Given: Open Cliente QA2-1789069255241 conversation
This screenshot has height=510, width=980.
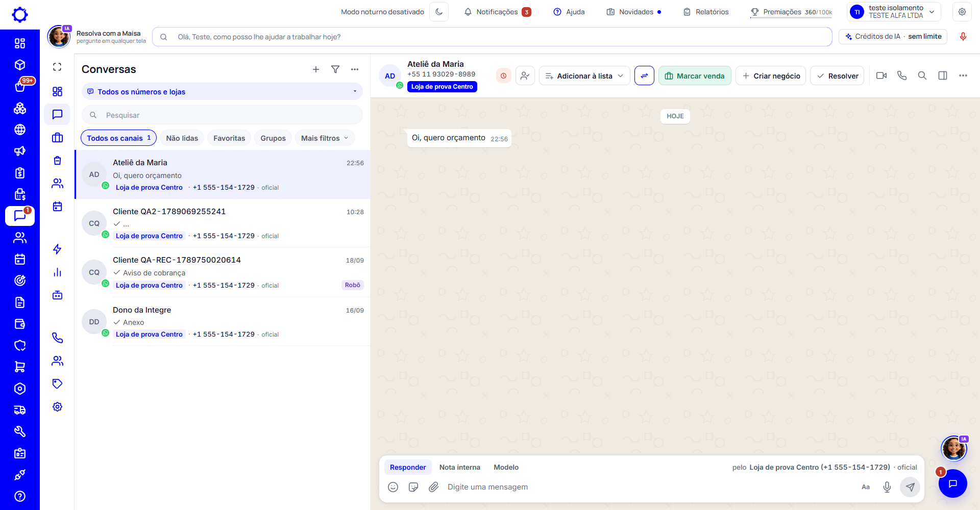Looking at the screenshot, I should pos(223,223).
